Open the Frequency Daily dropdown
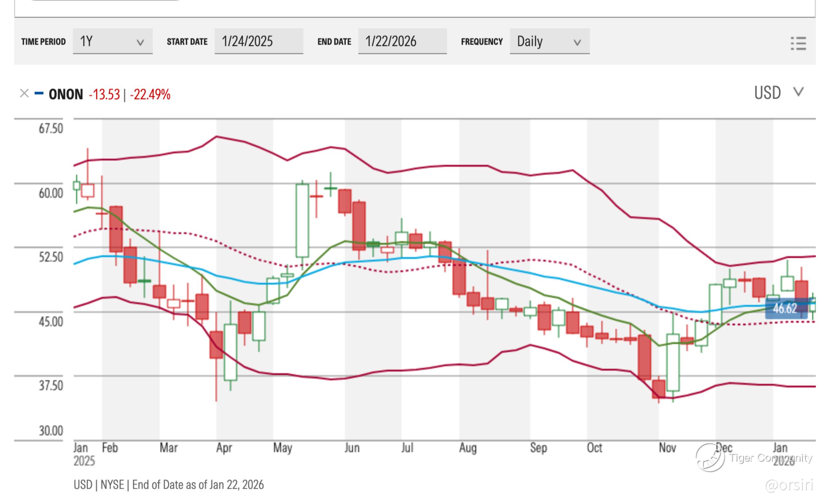The width and height of the screenshot is (830, 504). [x=549, y=42]
